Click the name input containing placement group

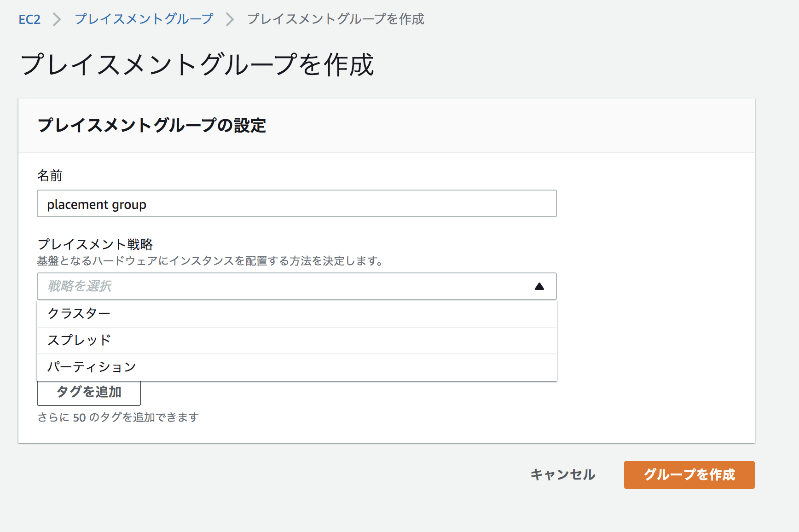coord(296,203)
